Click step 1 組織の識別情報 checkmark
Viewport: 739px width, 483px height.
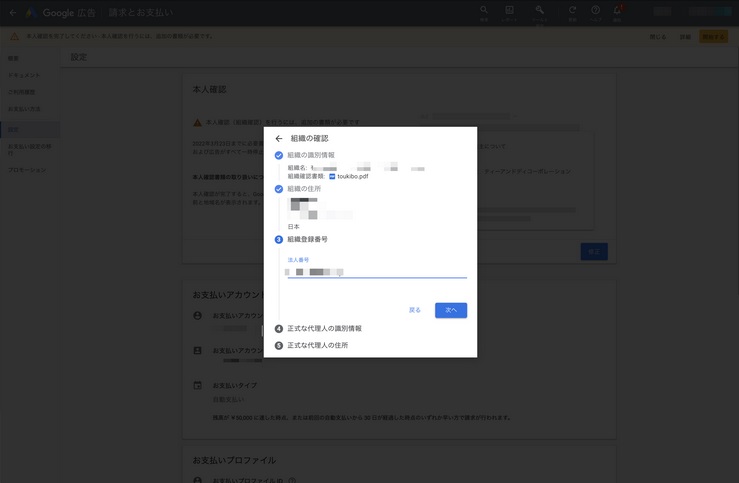click(279, 156)
